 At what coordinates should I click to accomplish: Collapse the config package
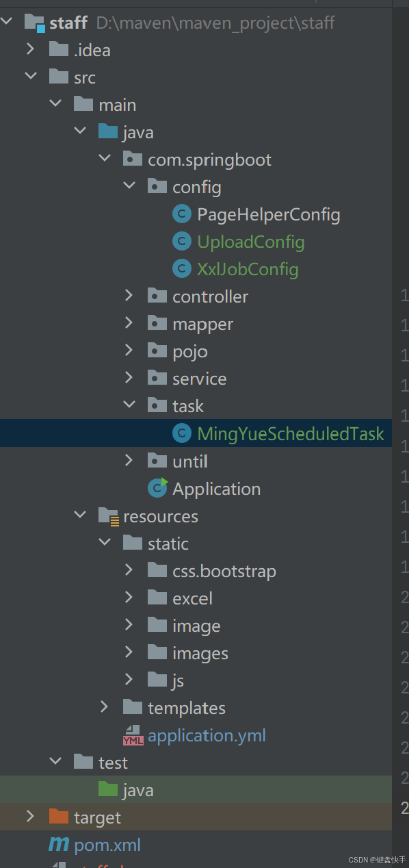click(129, 186)
